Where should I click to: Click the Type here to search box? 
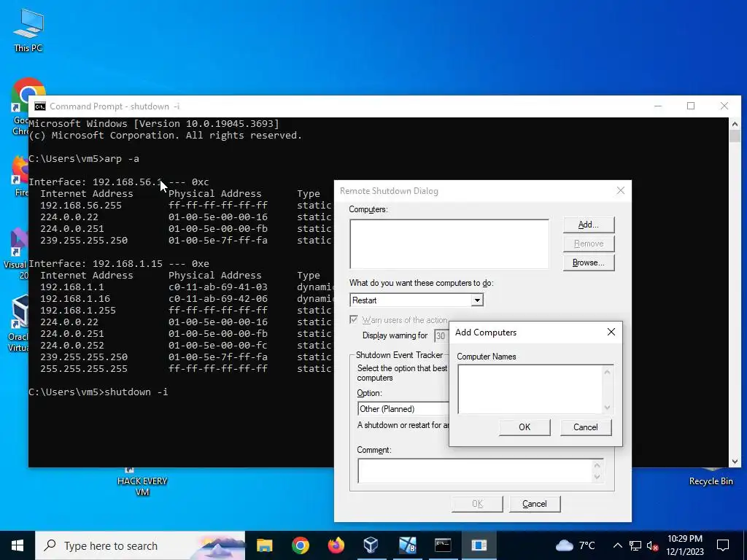pyautogui.click(x=141, y=545)
